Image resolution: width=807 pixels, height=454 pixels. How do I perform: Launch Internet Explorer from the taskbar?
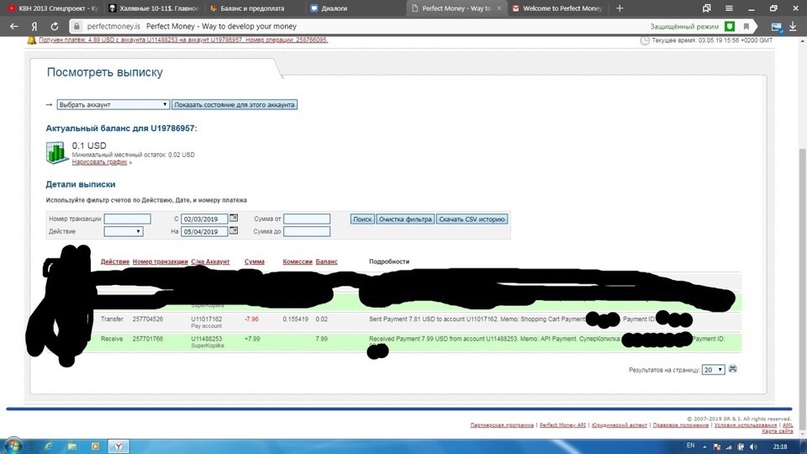[x=48, y=446]
